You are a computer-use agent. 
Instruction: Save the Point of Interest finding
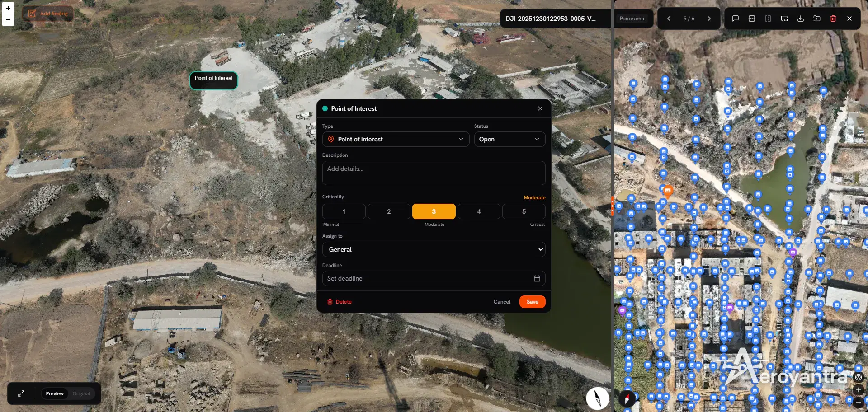[533, 302]
